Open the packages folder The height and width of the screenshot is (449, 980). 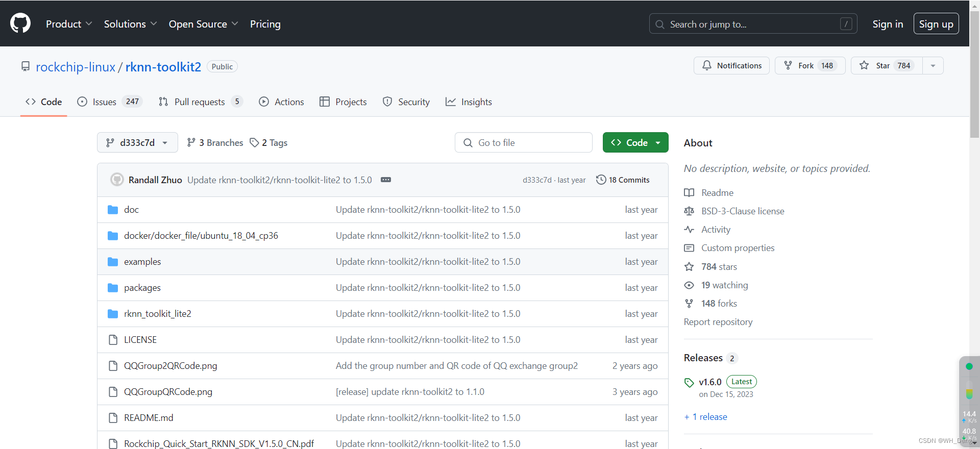tap(142, 288)
